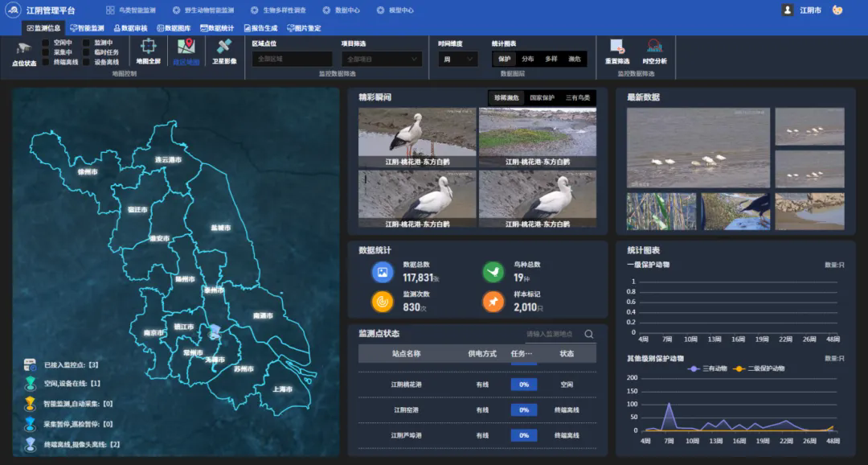
Task: Expand the 时间维度 周 dropdown
Action: (x=458, y=59)
